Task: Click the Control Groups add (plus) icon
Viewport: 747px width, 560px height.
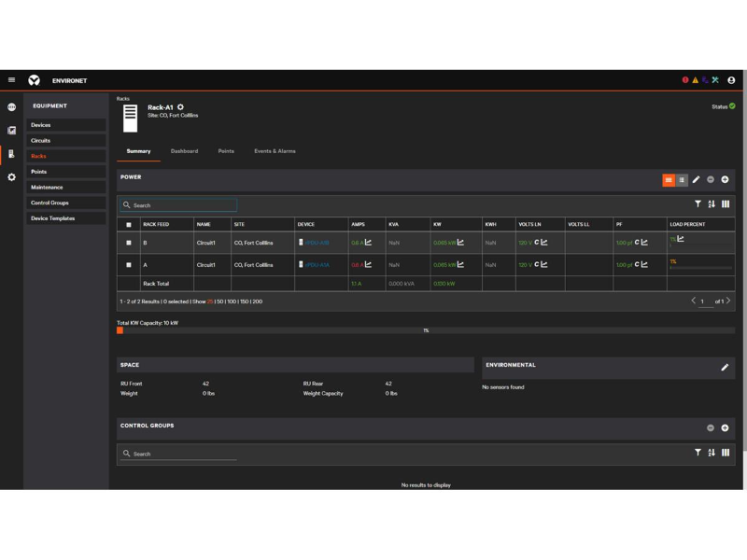Action: click(725, 427)
